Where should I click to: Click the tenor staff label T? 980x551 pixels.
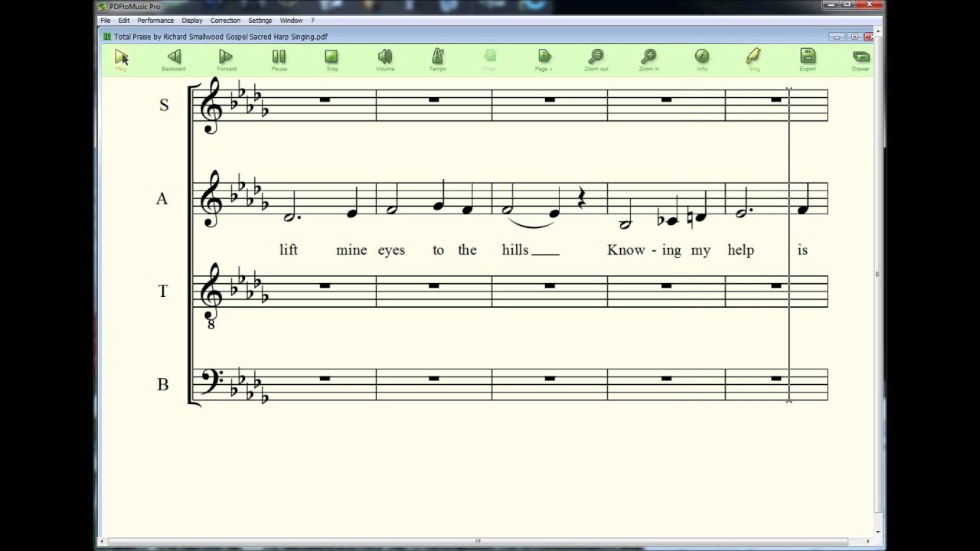point(162,292)
